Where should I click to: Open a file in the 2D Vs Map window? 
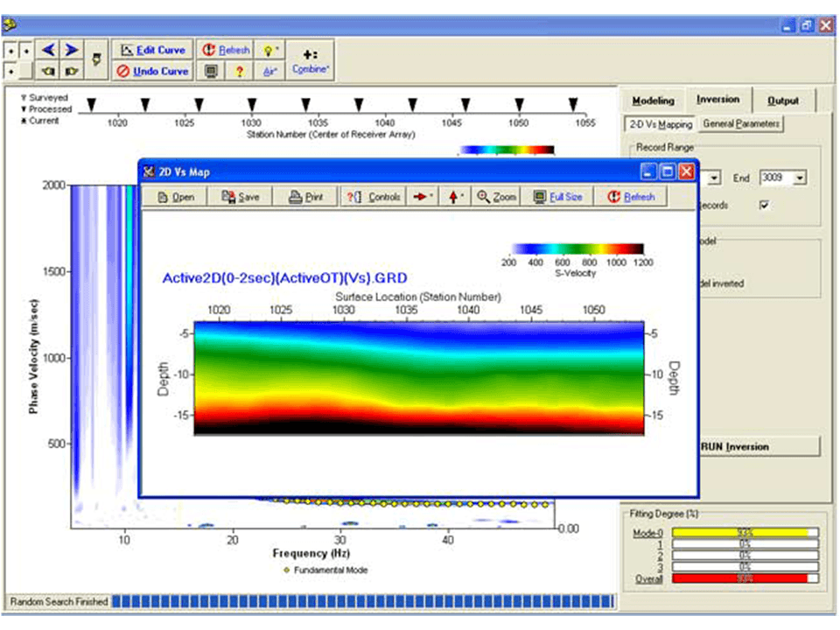coord(175,197)
